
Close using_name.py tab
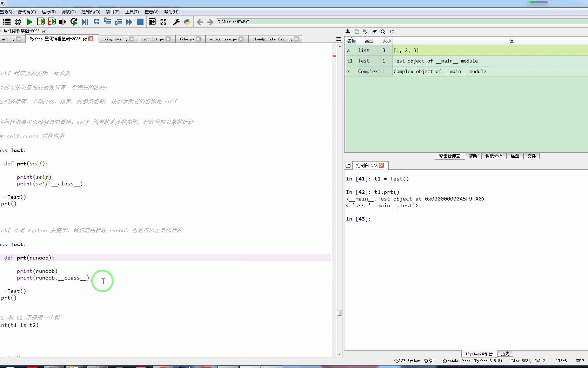click(x=241, y=39)
